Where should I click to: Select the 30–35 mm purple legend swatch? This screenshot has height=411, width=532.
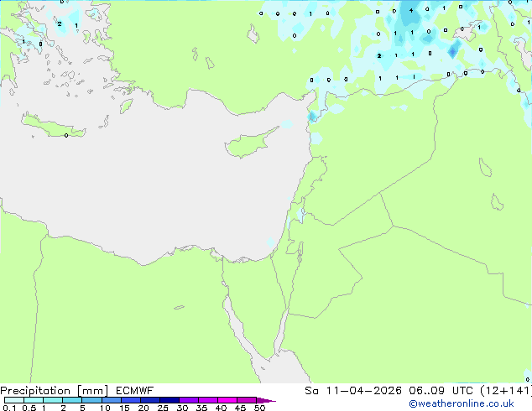coord(189,400)
